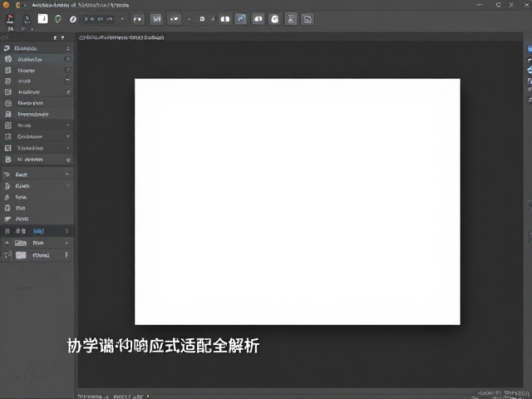Screen dimensions: 532x399
Task: Select the highlighted second row in the sidebar list
Action: click(x=37, y=59)
